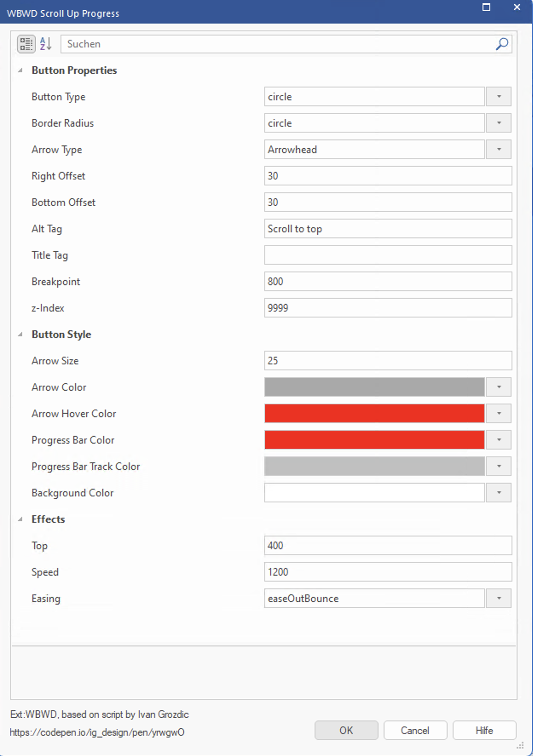Click into the Title Tag field
533x756 pixels.
tap(388, 255)
